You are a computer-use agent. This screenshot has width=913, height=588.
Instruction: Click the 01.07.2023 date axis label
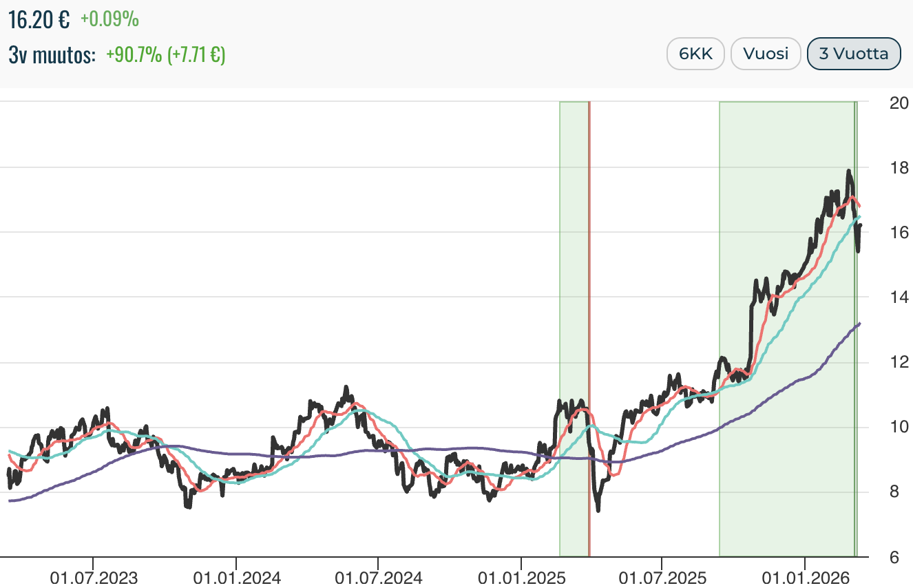93,577
